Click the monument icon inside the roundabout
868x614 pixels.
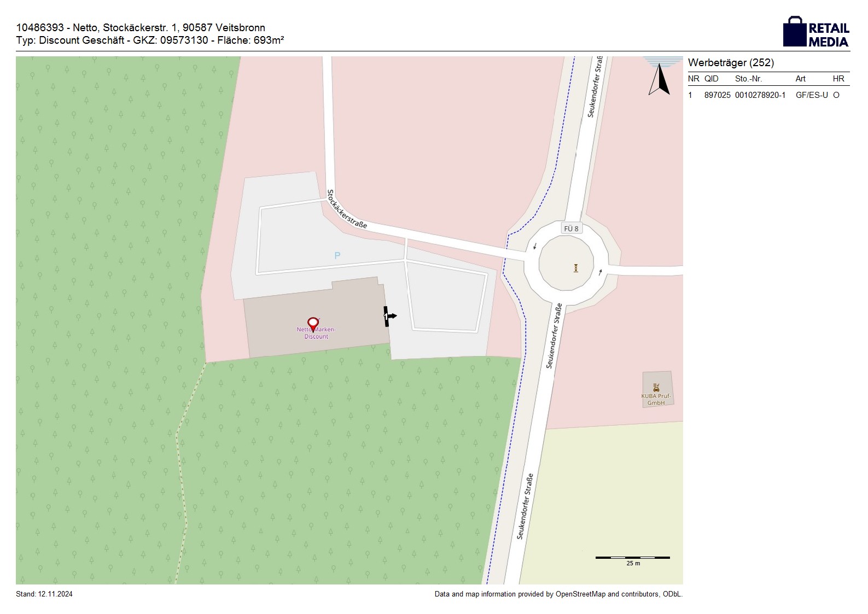coord(575,268)
